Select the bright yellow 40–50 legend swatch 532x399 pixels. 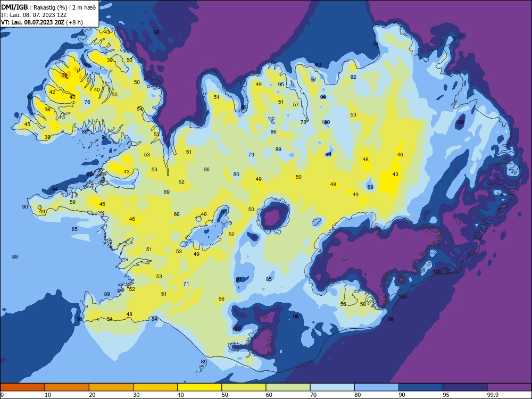[199, 387]
